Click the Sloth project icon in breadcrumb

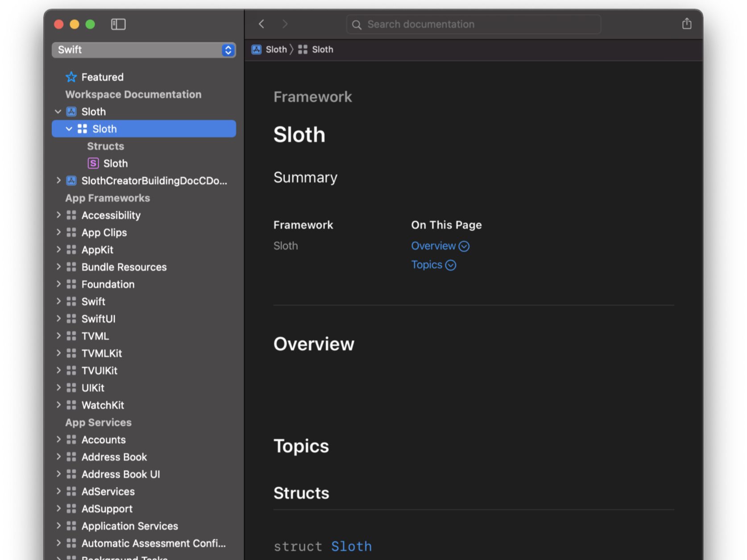[257, 50]
